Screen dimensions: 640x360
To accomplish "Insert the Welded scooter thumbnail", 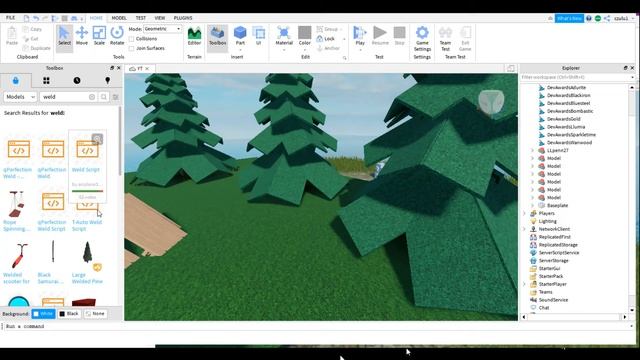I will (18, 255).
